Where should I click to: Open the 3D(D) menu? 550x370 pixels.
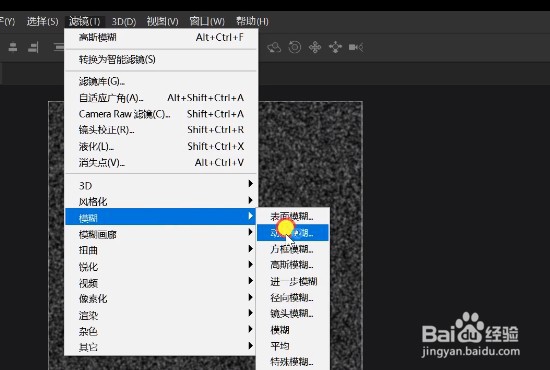124,22
